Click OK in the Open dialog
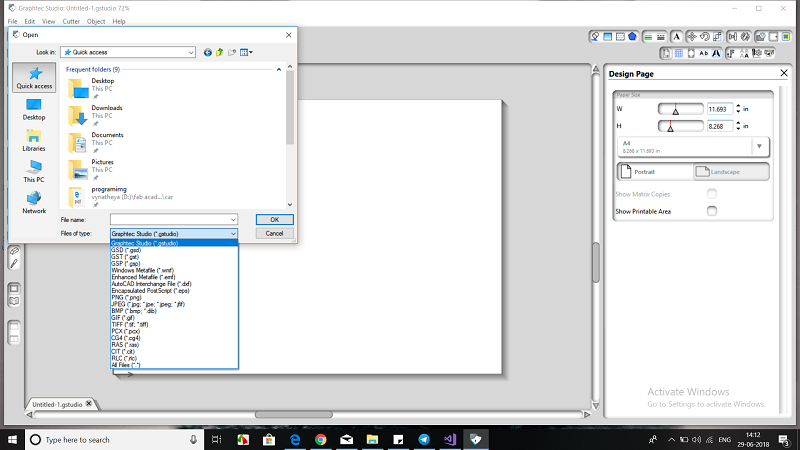The image size is (800, 450). [x=274, y=219]
